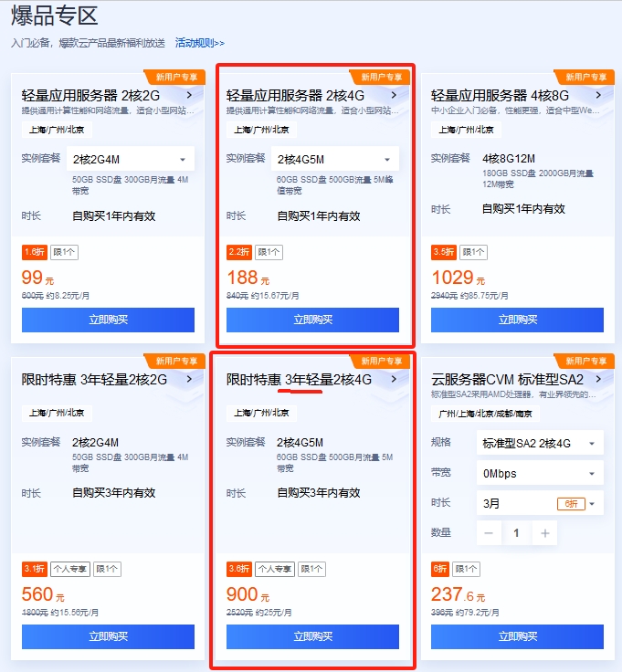Decrease quantity with the minus icon
622x672 pixels.
489,533
